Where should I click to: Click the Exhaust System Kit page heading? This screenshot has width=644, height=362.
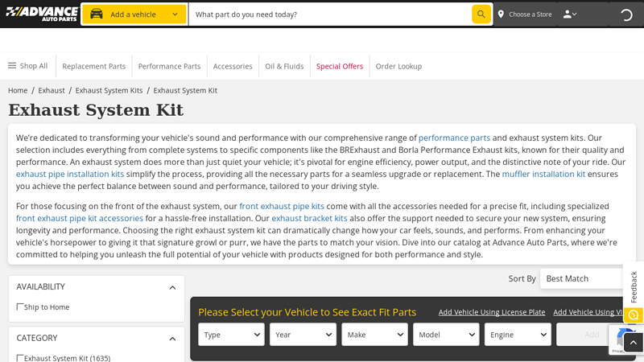click(96, 110)
